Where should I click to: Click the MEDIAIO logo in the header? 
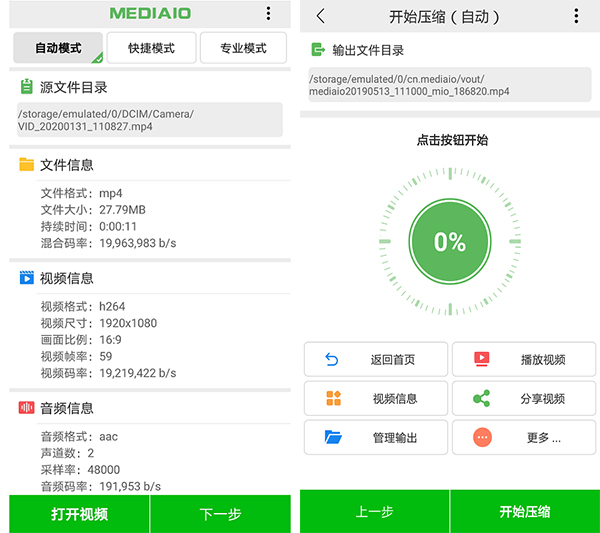click(x=150, y=13)
